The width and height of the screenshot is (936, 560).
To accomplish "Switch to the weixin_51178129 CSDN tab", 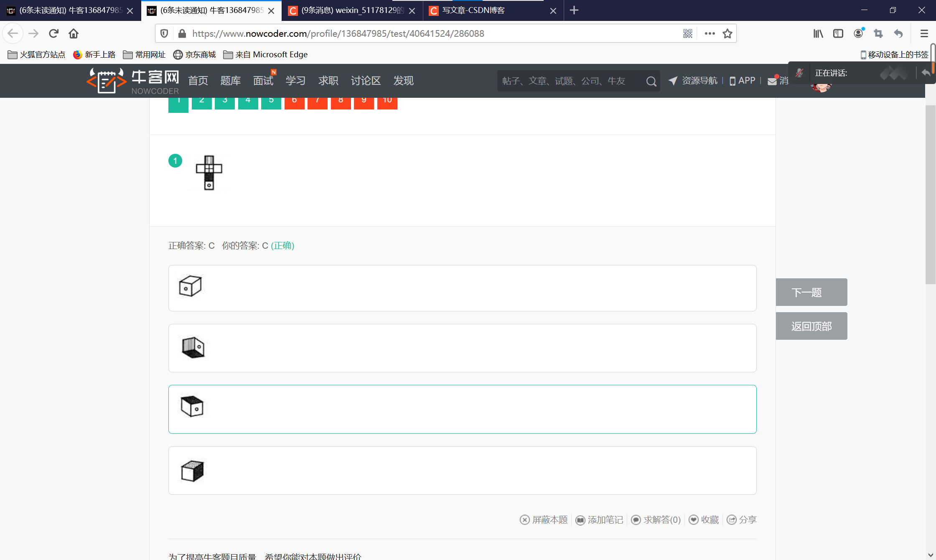I will pos(352,10).
